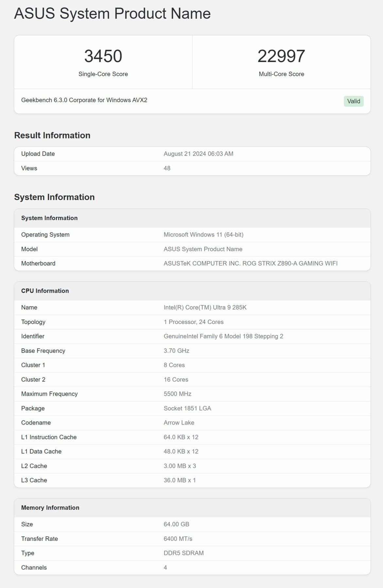383x588 pixels.
Task: Click the GenuineIntel Family 6 identifier value
Action: 223,336
